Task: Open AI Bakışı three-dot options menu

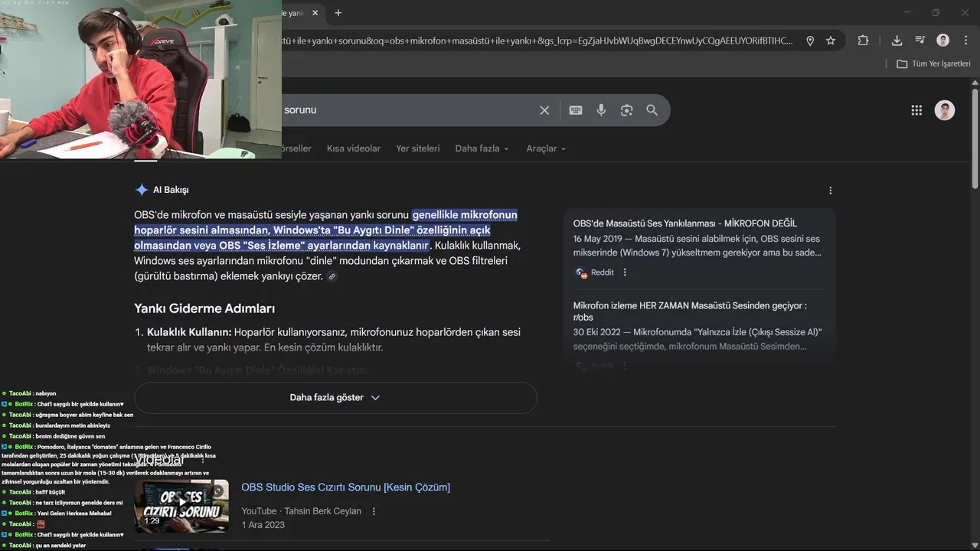Action: (x=830, y=191)
